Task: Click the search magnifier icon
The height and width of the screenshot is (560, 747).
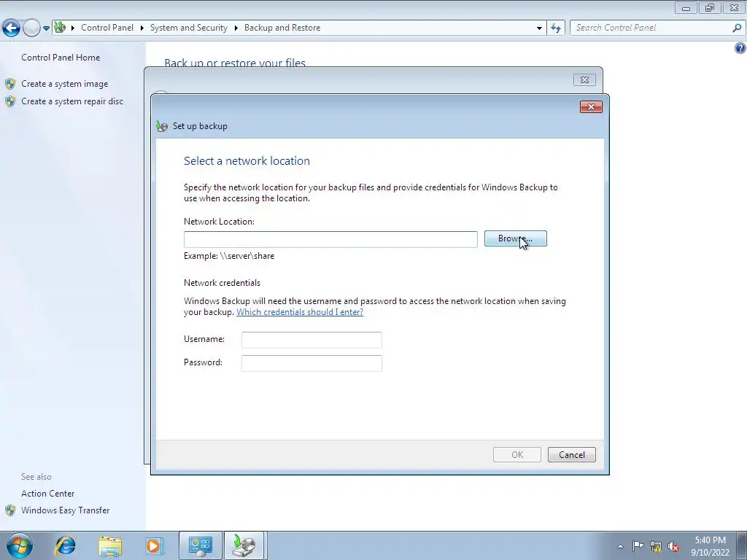Action: pyautogui.click(x=737, y=28)
